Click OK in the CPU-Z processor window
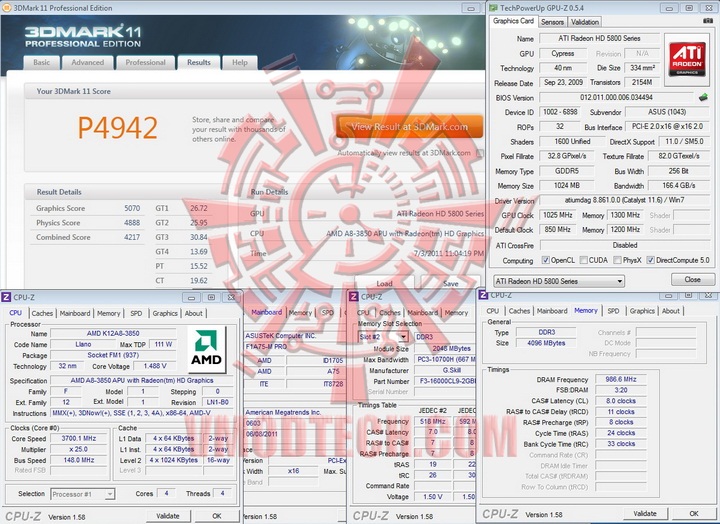 point(217,516)
